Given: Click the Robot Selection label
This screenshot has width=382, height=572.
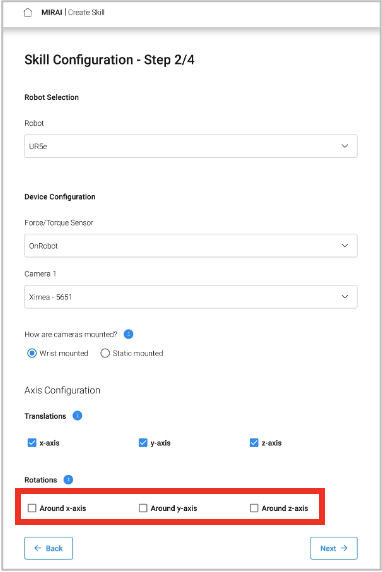Looking at the screenshot, I should point(51,97).
